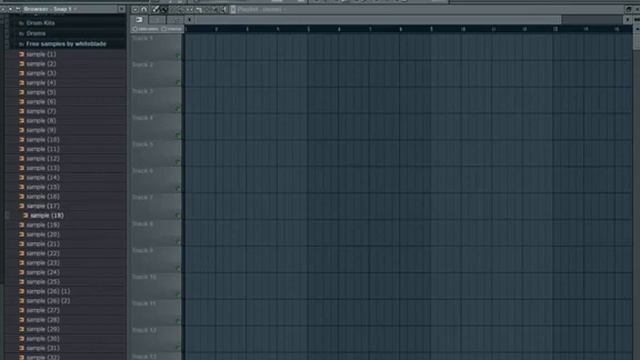Click the wave icon of sample (7)

pos(22,111)
